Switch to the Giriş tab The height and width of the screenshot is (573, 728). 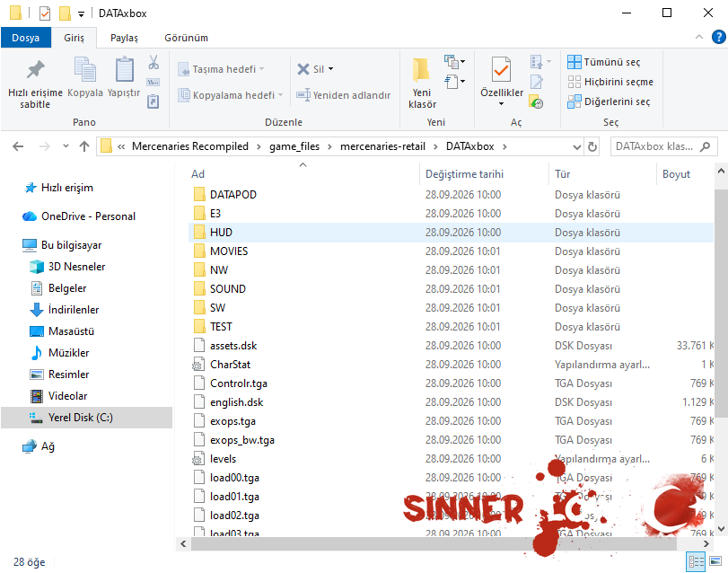pos(74,38)
